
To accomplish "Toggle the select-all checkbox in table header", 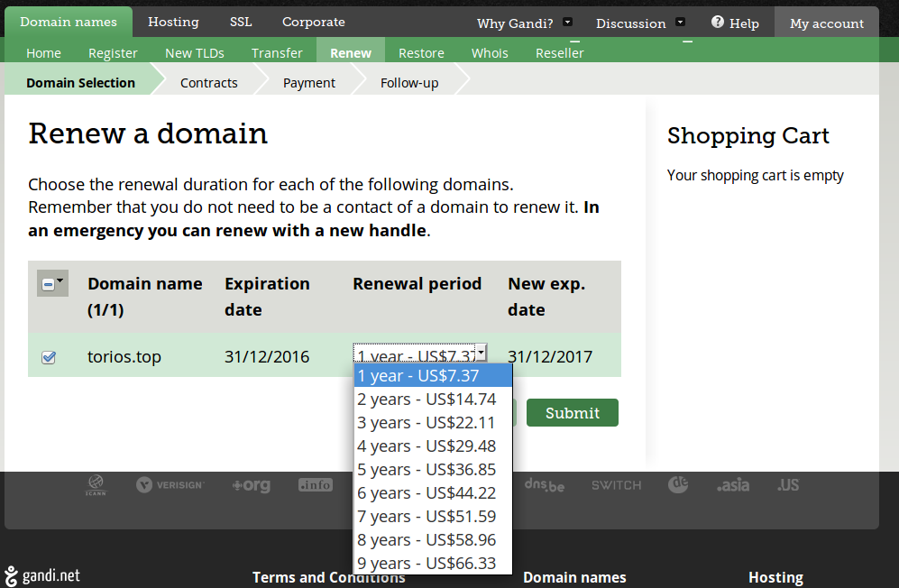I will 49,284.
